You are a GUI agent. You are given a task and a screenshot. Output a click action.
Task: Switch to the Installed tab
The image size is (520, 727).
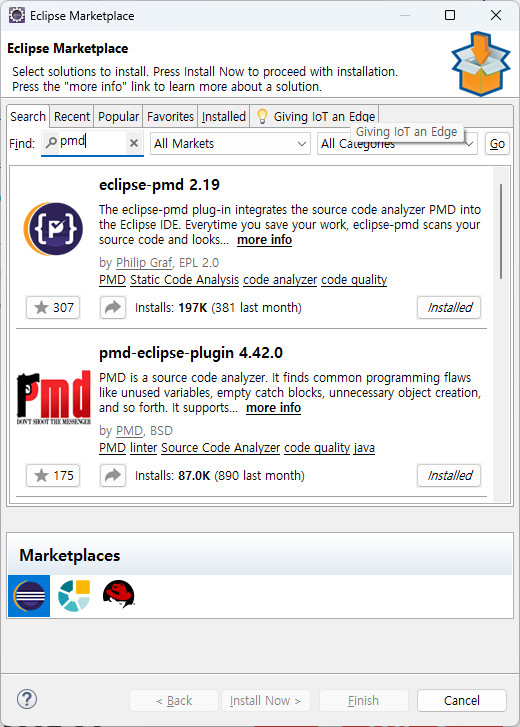coord(224,116)
